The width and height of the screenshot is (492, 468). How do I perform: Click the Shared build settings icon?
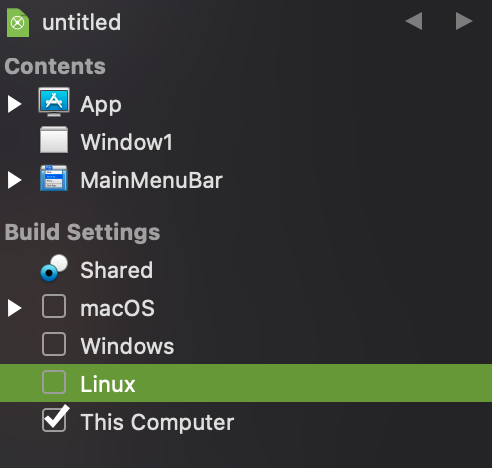54,268
